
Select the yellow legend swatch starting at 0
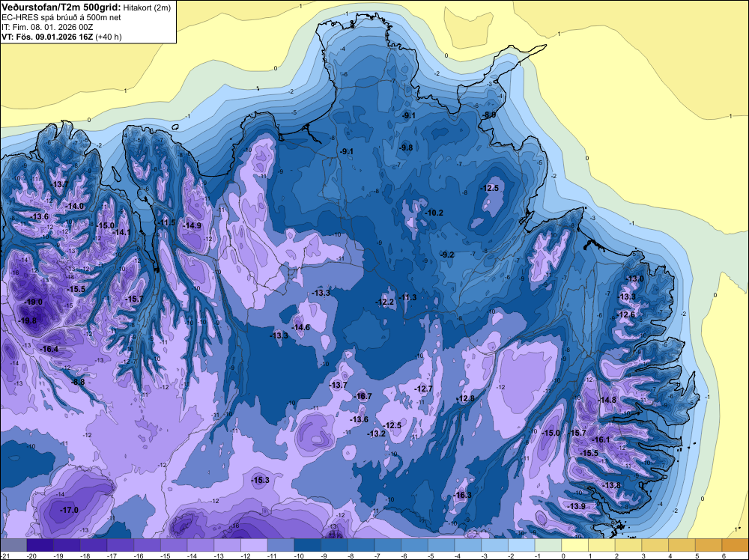(x=575, y=545)
